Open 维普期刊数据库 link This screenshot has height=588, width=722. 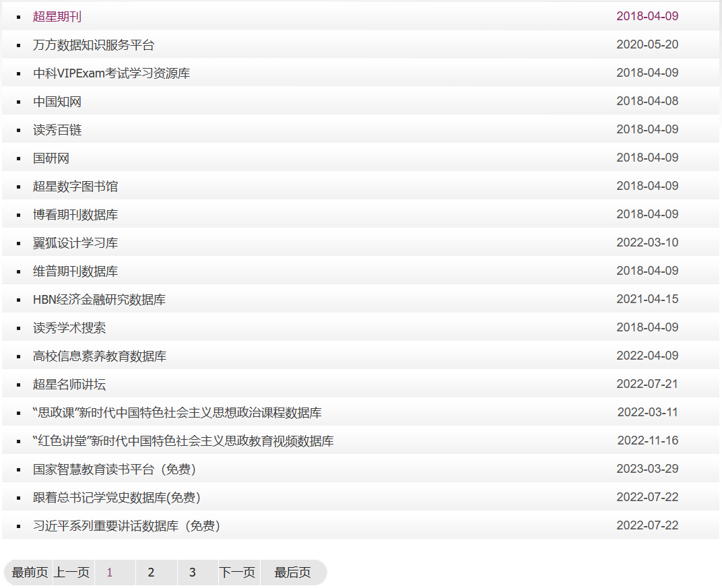pyautogui.click(x=75, y=271)
